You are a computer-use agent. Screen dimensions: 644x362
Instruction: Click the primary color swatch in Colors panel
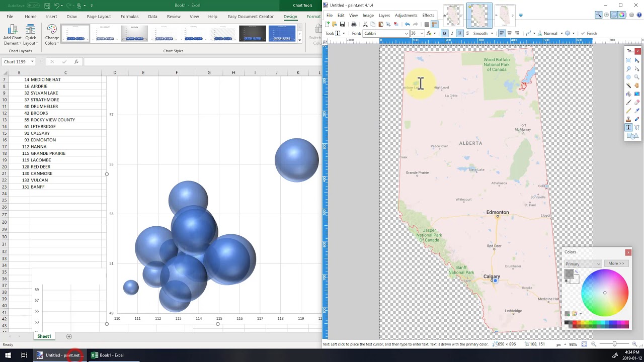pyautogui.click(x=569, y=274)
